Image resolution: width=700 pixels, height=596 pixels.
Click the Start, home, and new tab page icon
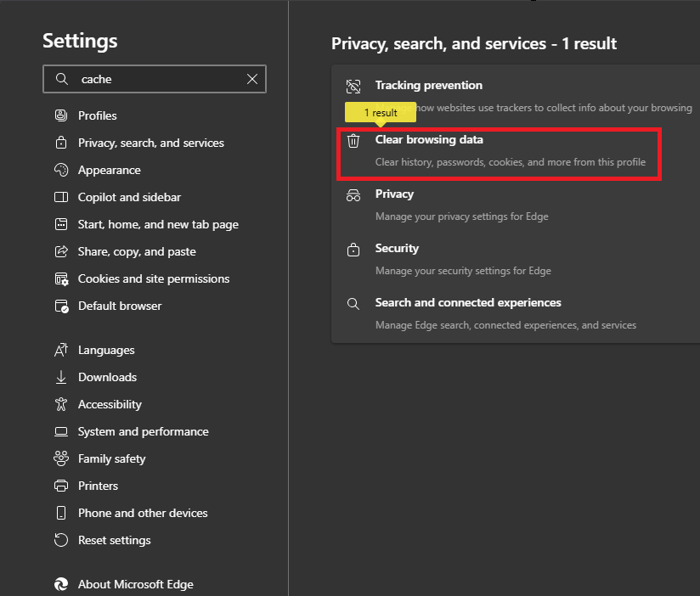(x=61, y=224)
